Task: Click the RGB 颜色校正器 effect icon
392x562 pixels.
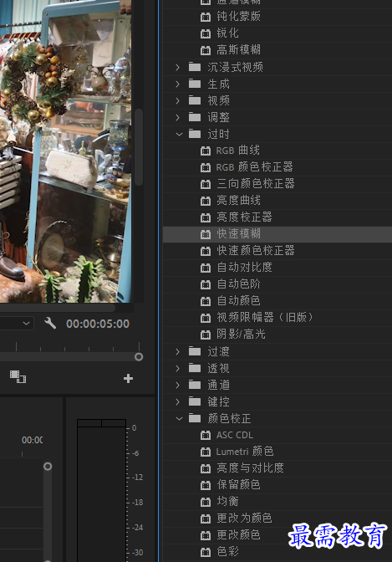Action: pos(206,167)
